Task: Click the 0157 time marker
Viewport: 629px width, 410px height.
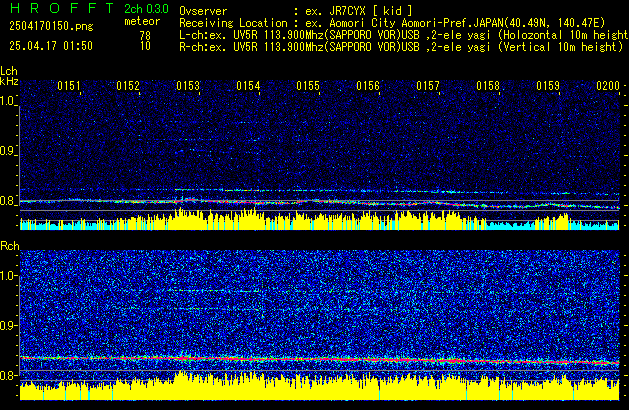Action: [428, 86]
